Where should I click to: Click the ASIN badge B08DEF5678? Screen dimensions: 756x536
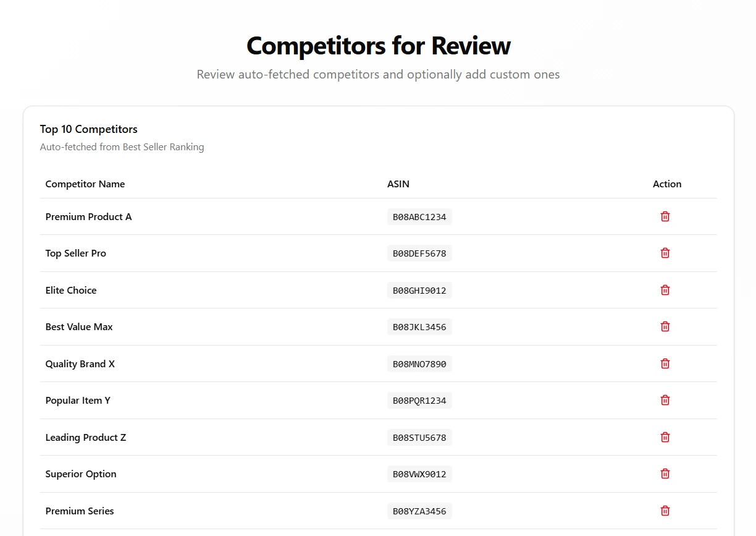(x=419, y=253)
